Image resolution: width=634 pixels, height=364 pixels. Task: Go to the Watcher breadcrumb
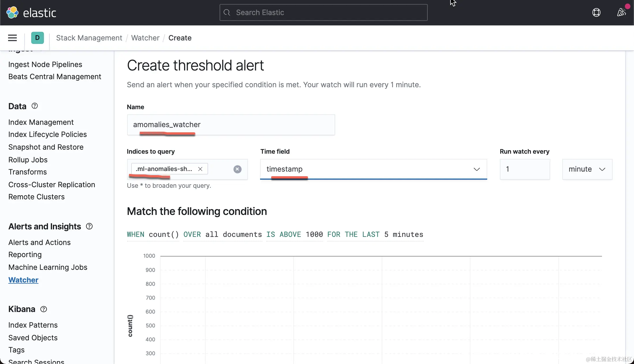(x=145, y=38)
